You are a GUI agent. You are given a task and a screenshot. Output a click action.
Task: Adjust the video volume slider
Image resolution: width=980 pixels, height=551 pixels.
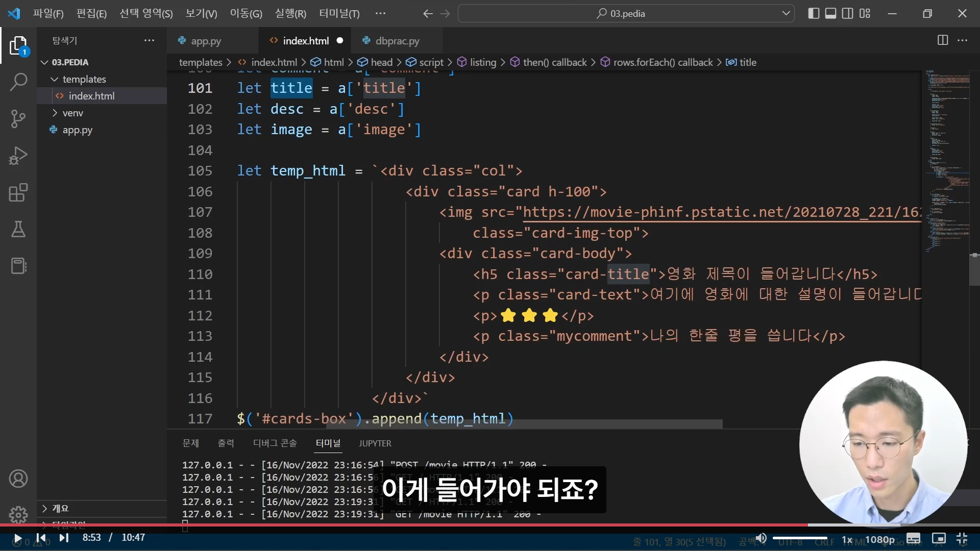point(800,538)
